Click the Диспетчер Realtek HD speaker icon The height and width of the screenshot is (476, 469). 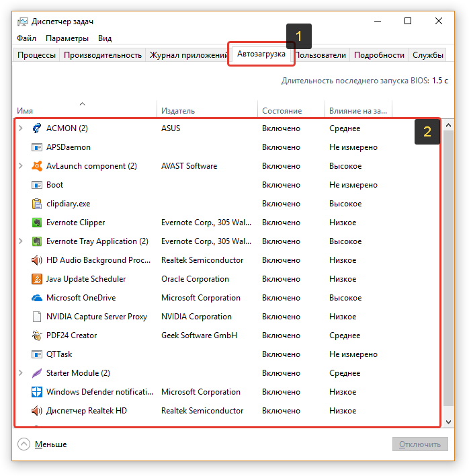click(x=37, y=411)
